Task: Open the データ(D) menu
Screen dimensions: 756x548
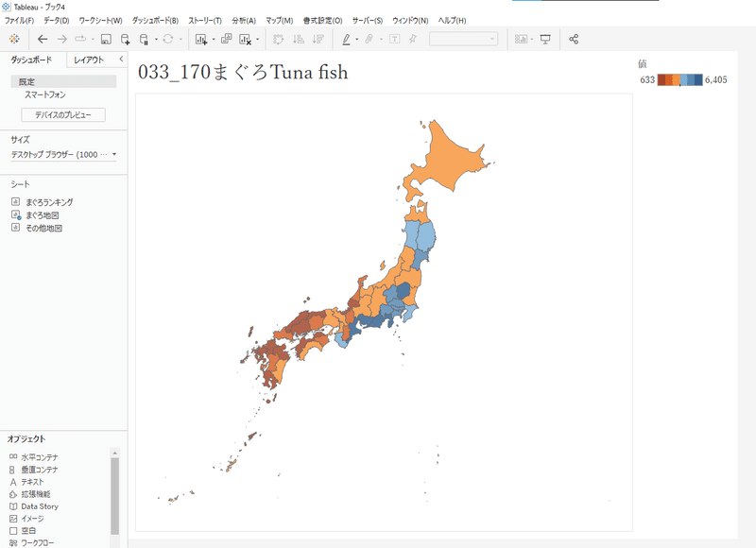Action: tap(57, 20)
